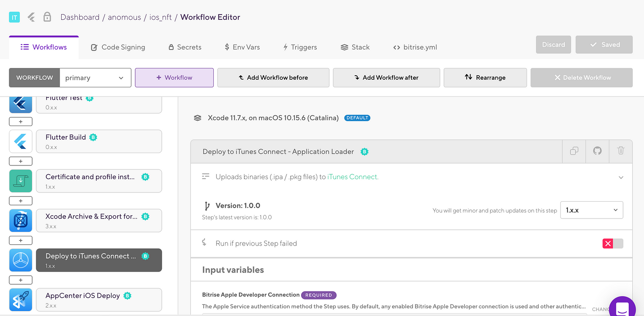Expand the step description chevron
This screenshot has width=644, height=316.
(621, 178)
